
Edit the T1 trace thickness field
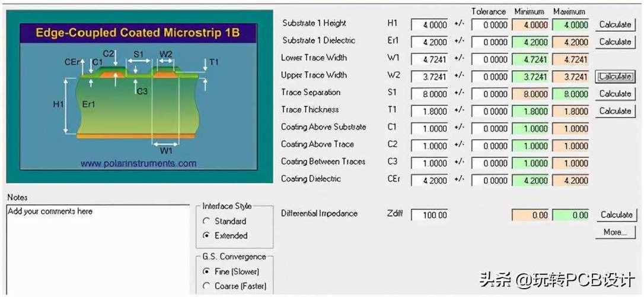[x=429, y=112]
